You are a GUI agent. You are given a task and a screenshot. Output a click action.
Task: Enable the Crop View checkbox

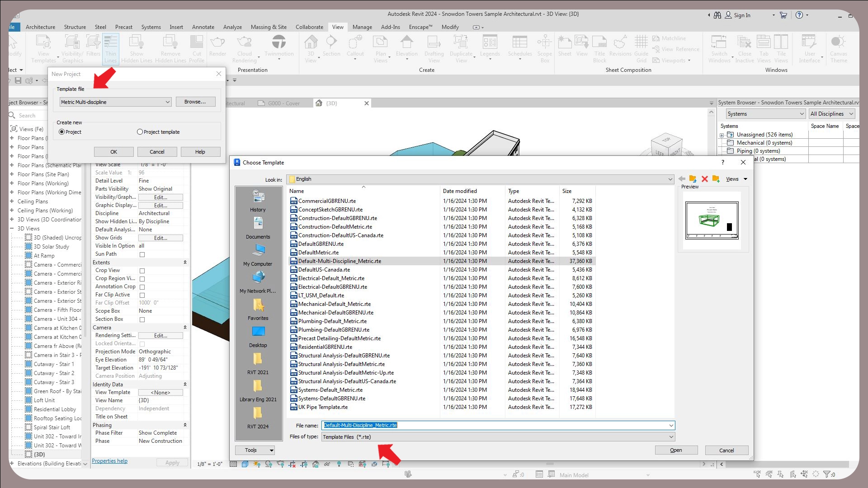(x=142, y=271)
